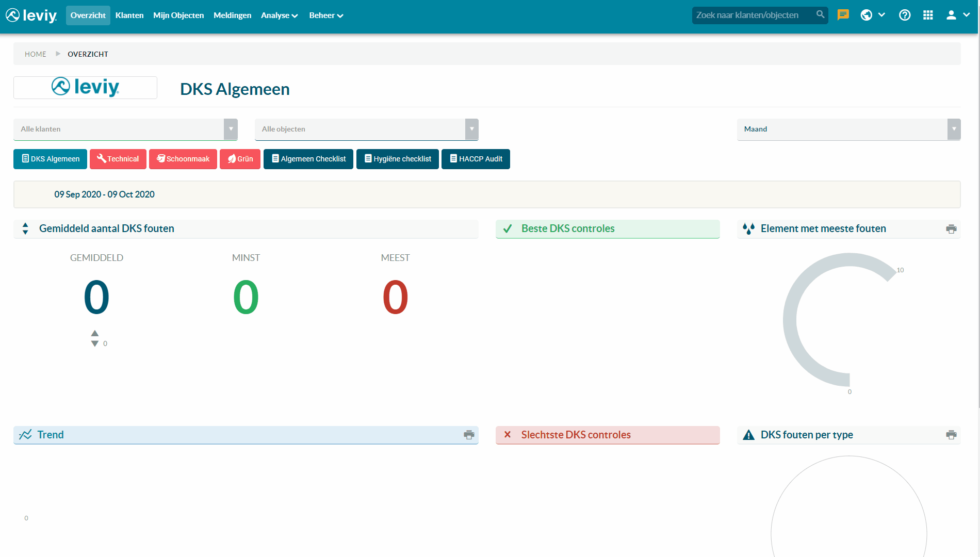Click the leviy company logo image

click(85, 87)
